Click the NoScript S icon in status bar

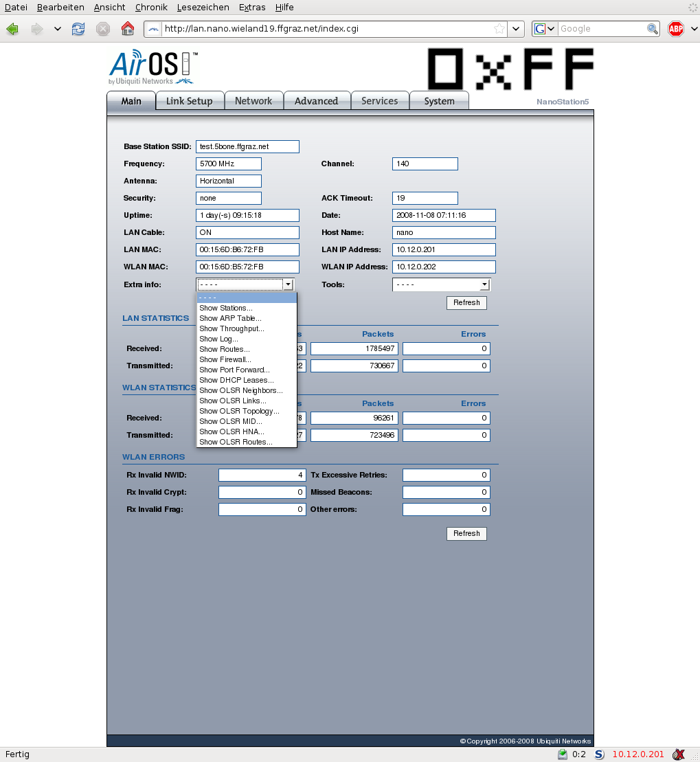[x=599, y=754]
